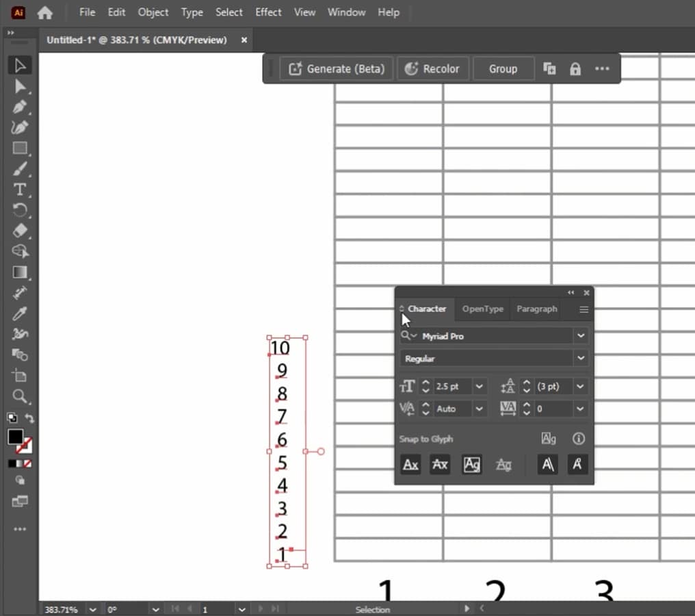Select the Pen tool
The width and height of the screenshot is (695, 616).
pos(20,107)
